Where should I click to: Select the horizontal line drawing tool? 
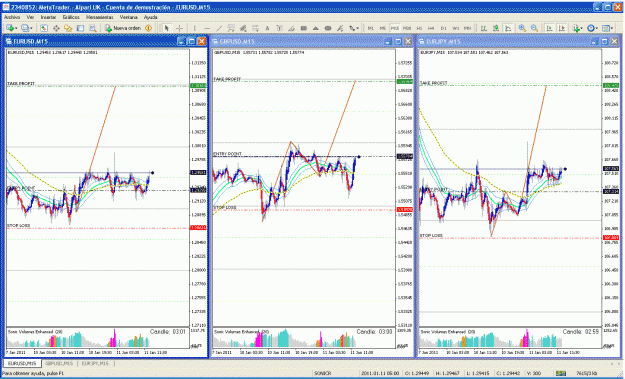207,28
